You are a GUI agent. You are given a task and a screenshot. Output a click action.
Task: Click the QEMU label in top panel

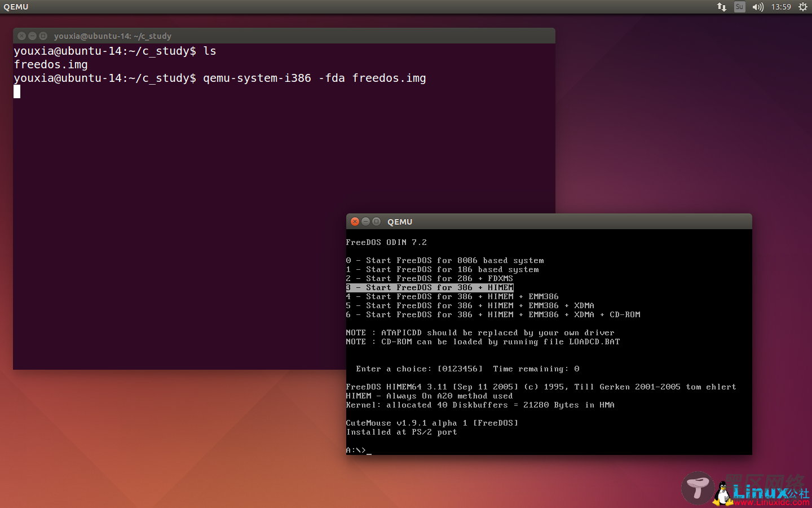(16, 7)
